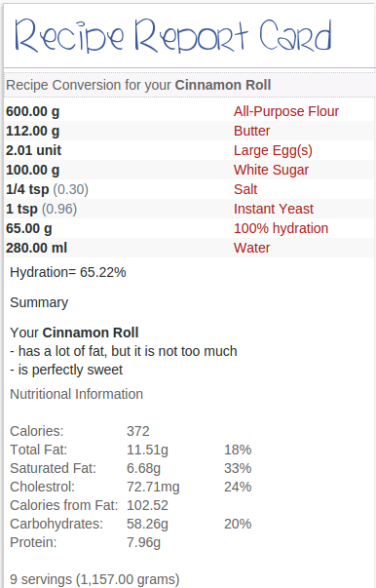The height and width of the screenshot is (588, 376).
Task: Click the Nutritional Information heading
Action: (76, 394)
